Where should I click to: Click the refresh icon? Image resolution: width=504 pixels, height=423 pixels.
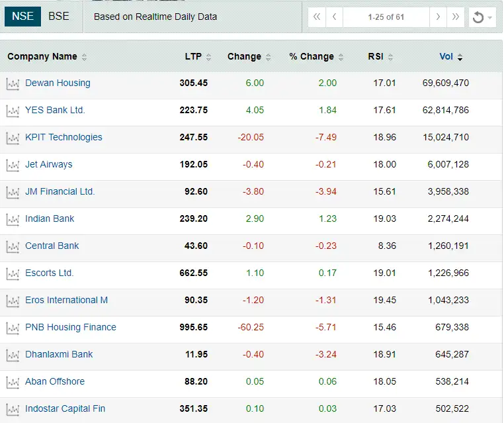478,17
